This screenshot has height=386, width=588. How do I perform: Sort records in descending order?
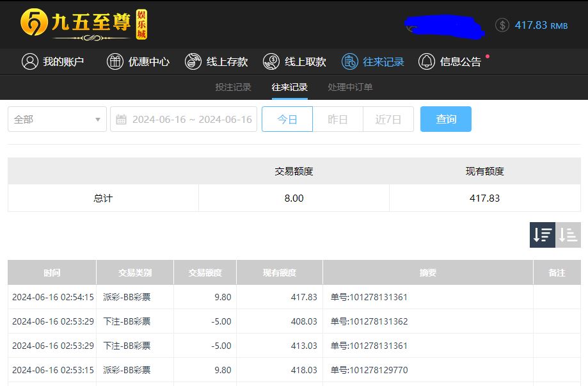click(x=543, y=235)
